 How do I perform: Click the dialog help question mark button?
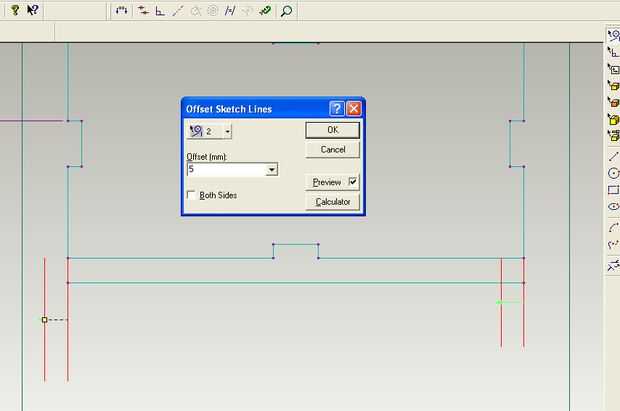[x=336, y=108]
